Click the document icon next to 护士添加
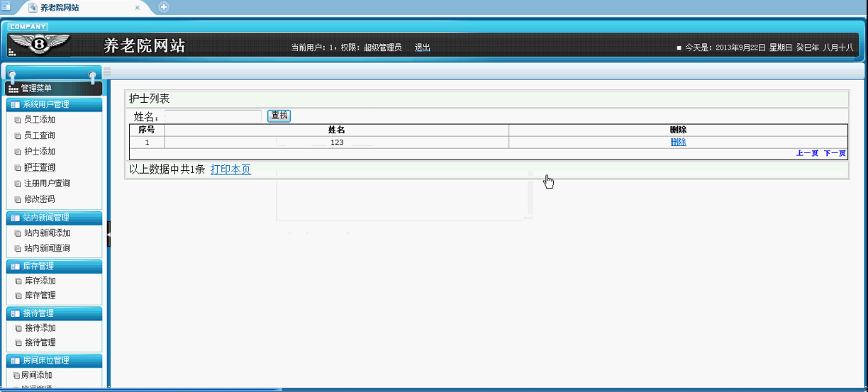The width and height of the screenshot is (868, 392). click(18, 152)
